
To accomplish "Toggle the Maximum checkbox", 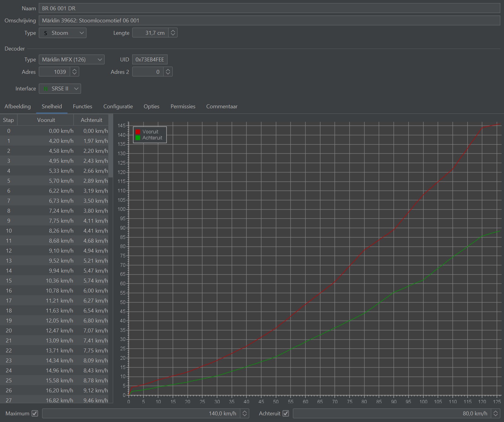I will [35, 413].
